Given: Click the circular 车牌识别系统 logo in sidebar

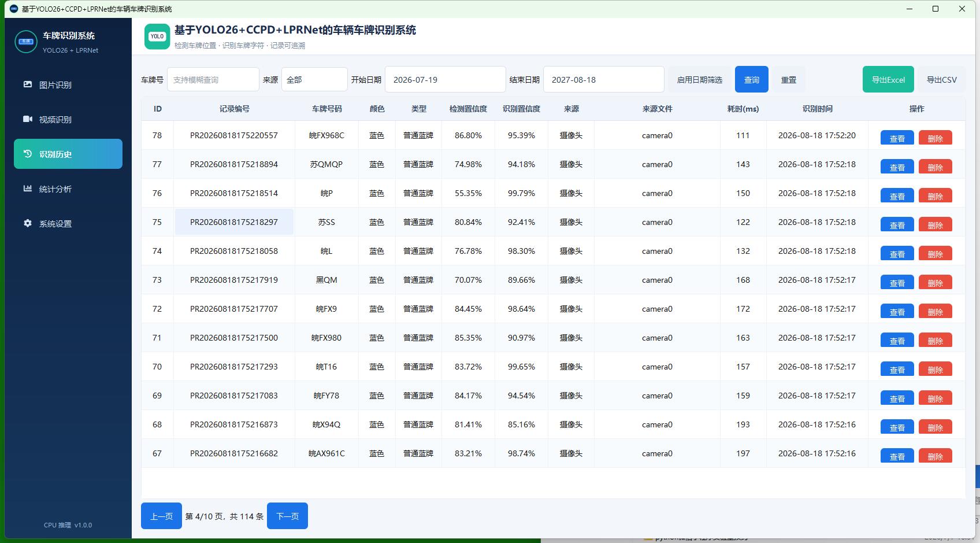Looking at the screenshot, I should (x=26, y=42).
